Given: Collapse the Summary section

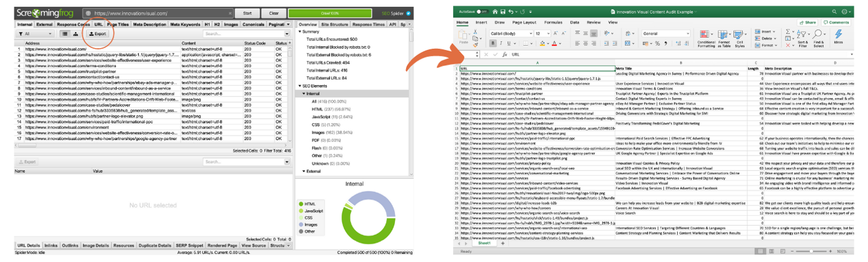Looking at the screenshot, I should [300, 31].
